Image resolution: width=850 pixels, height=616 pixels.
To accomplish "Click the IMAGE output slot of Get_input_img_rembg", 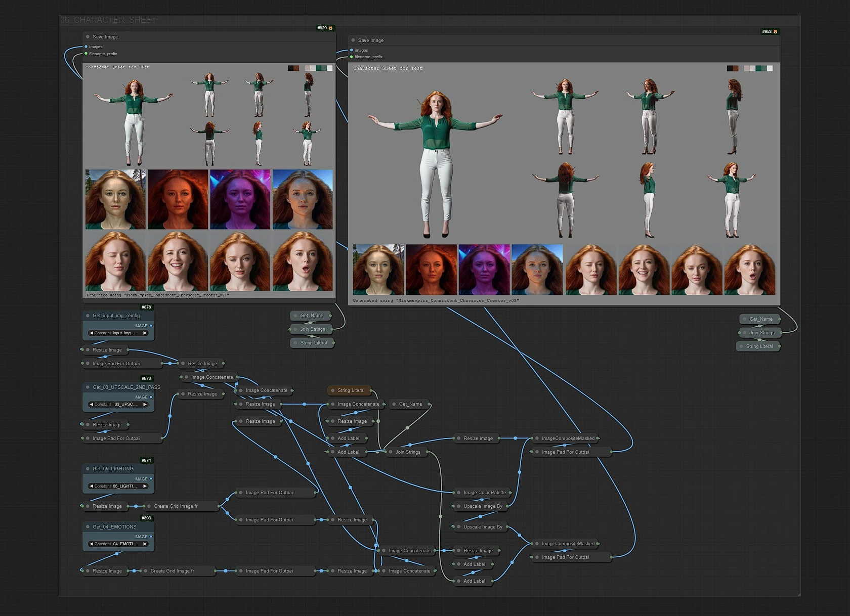I will [x=151, y=326].
